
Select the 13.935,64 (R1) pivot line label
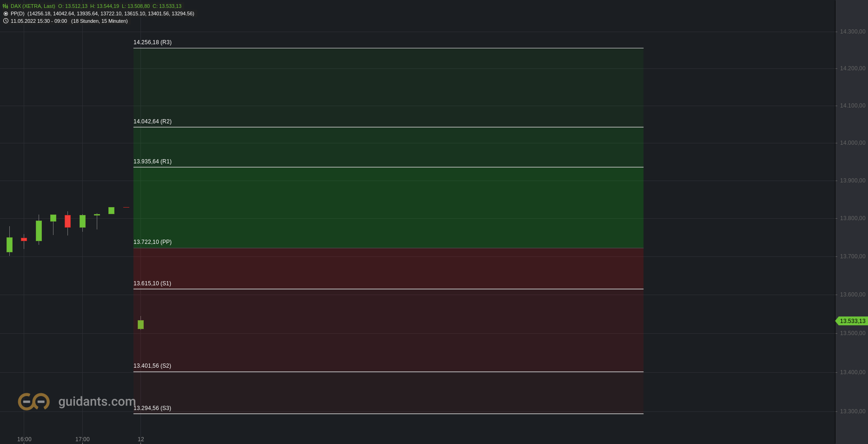point(153,161)
